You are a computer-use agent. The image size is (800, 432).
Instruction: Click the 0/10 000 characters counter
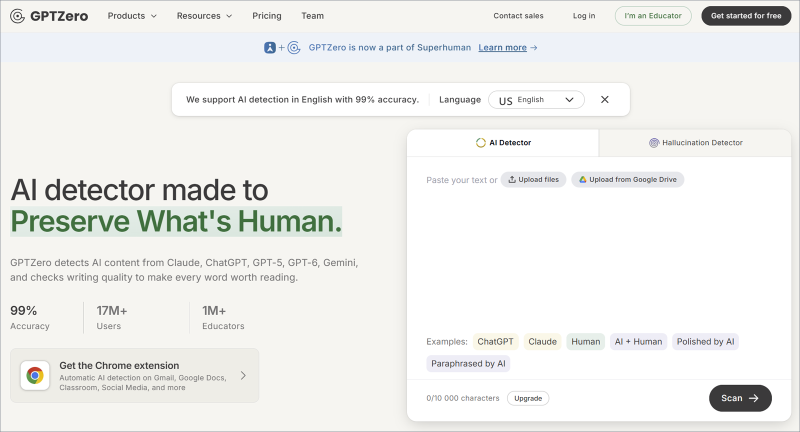point(463,398)
